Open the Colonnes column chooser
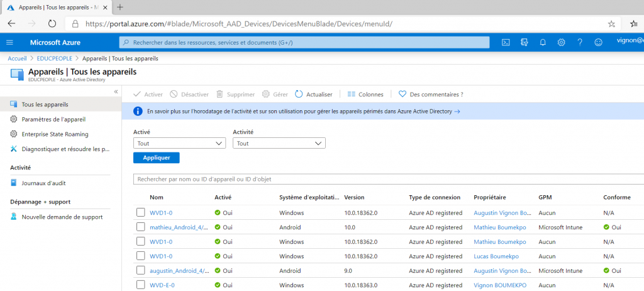This screenshot has height=291, width=644. point(365,94)
